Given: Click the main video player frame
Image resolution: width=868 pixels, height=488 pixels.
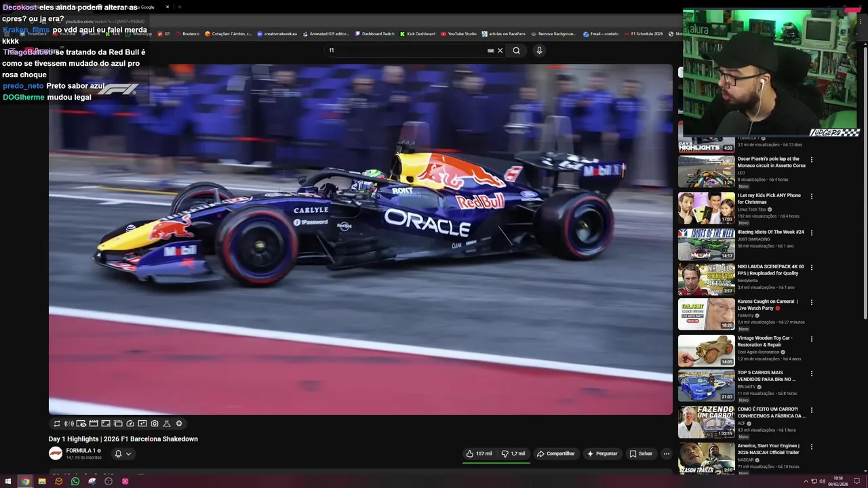Looking at the screenshot, I should 361,239.
